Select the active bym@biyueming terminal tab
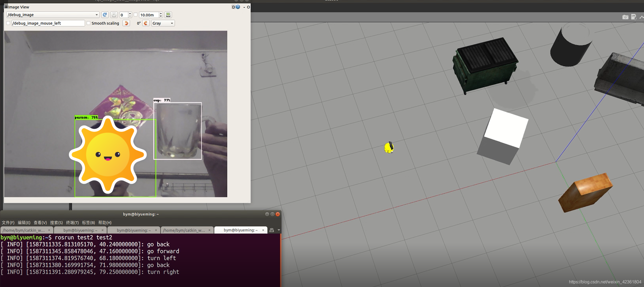644x287 pixels. (x=240, y=230)
